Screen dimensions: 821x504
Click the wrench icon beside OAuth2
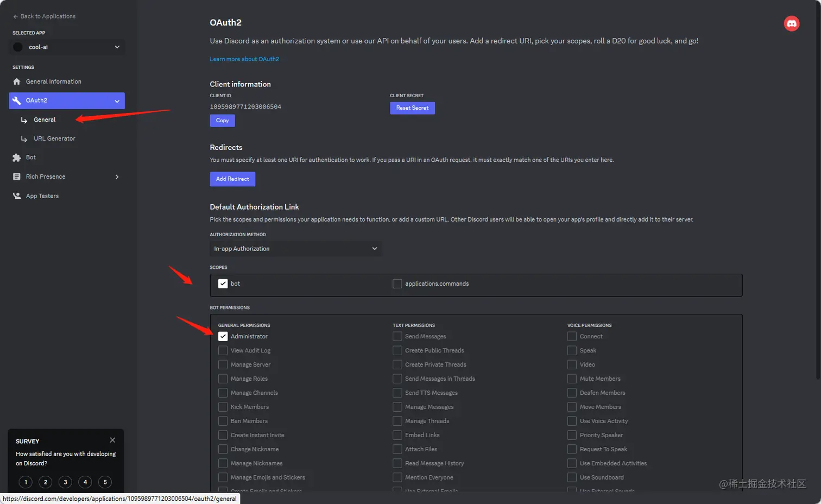(17, 100)
